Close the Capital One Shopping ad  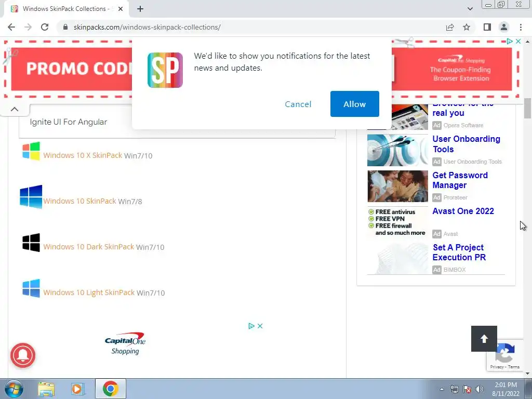pos(260,326)
